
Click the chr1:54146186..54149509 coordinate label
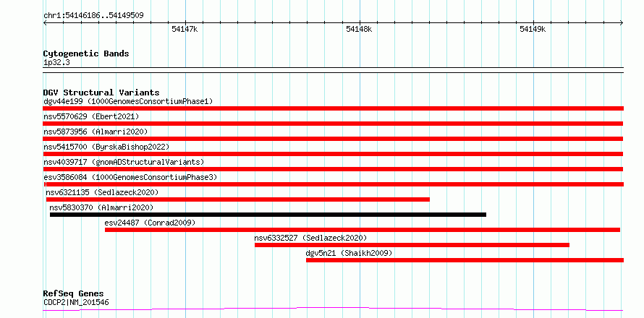(93, 16)
